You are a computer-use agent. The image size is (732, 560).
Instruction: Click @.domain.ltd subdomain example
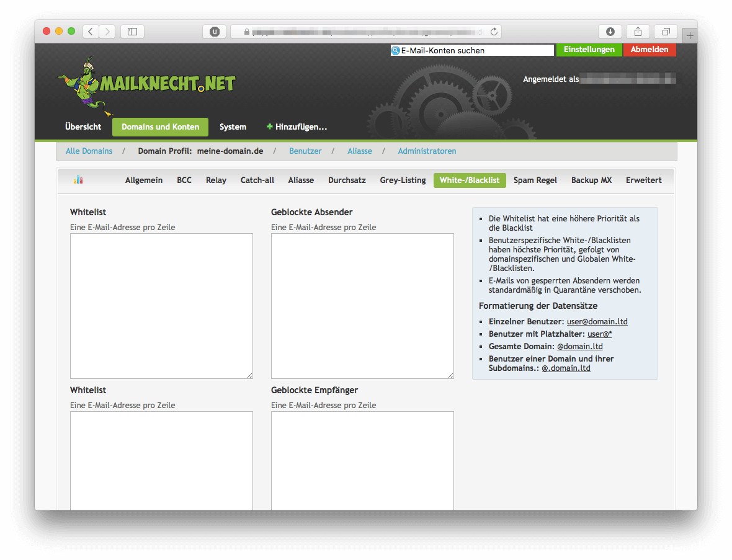566,368
